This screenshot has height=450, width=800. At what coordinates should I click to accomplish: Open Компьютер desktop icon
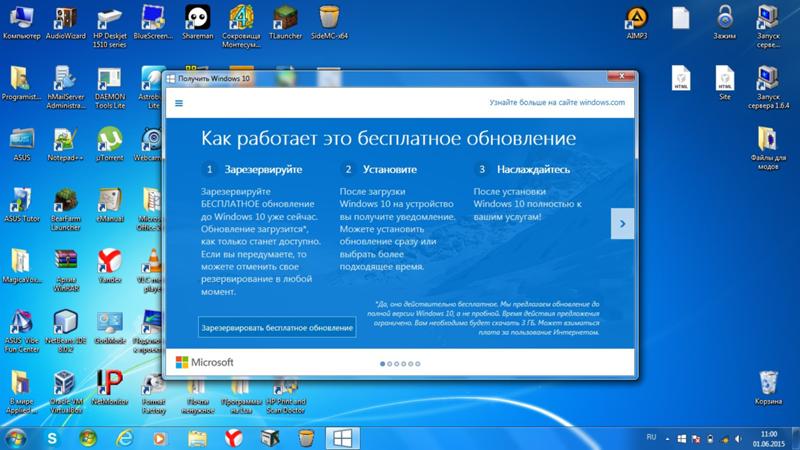pyautogui.click(x=21, y=23)
